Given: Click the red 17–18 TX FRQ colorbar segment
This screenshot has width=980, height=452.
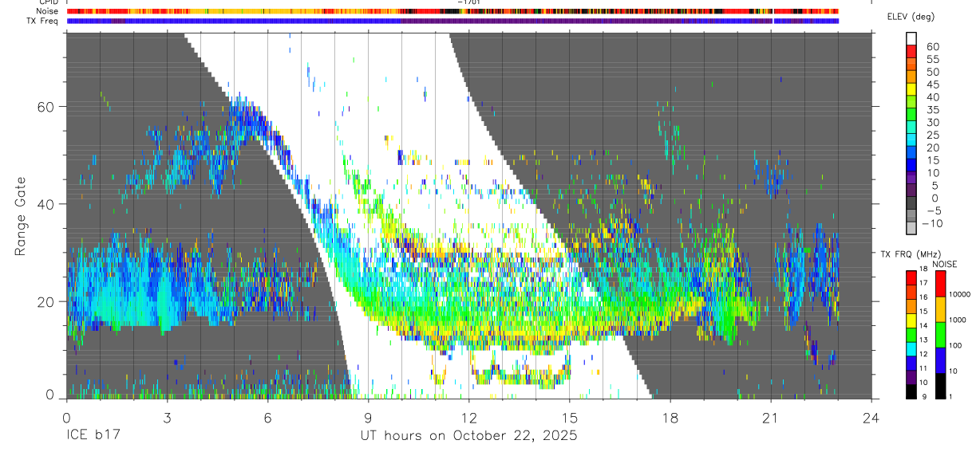Looking at the screenshot, I should (x=911, y=278).
